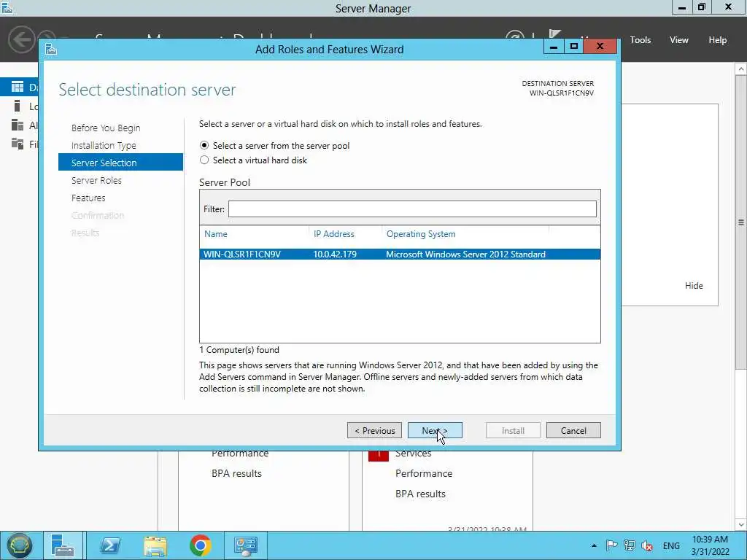Sort by Operating System column header

coord(421,234)
